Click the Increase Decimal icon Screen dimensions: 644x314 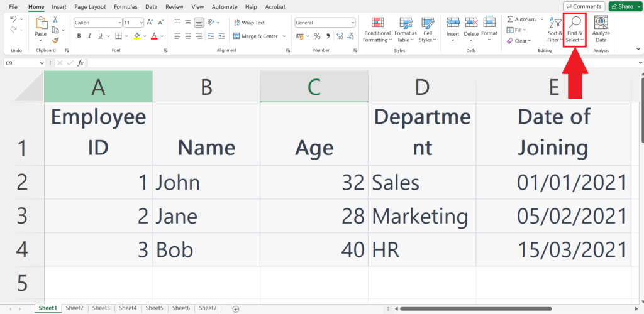339,36
